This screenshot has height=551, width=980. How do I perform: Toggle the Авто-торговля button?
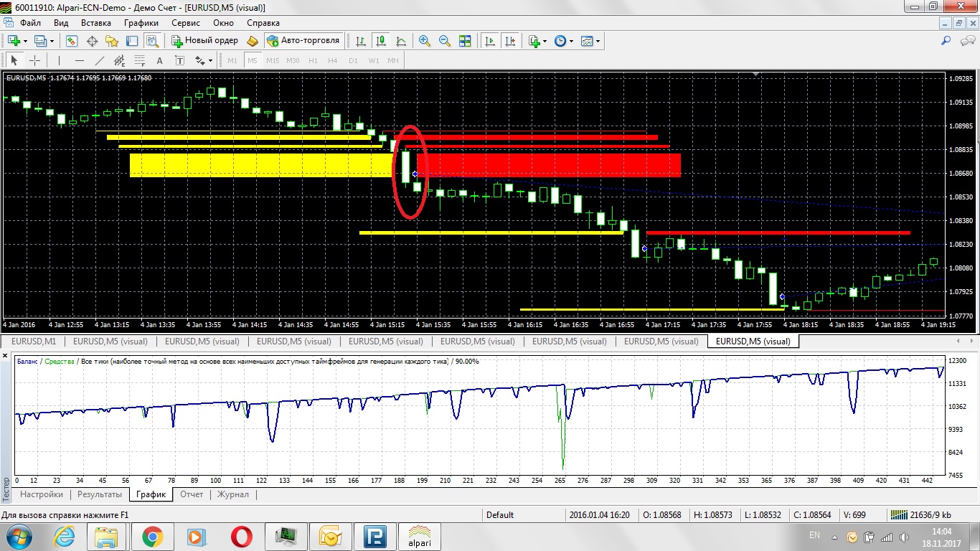[x=304, y=41]
